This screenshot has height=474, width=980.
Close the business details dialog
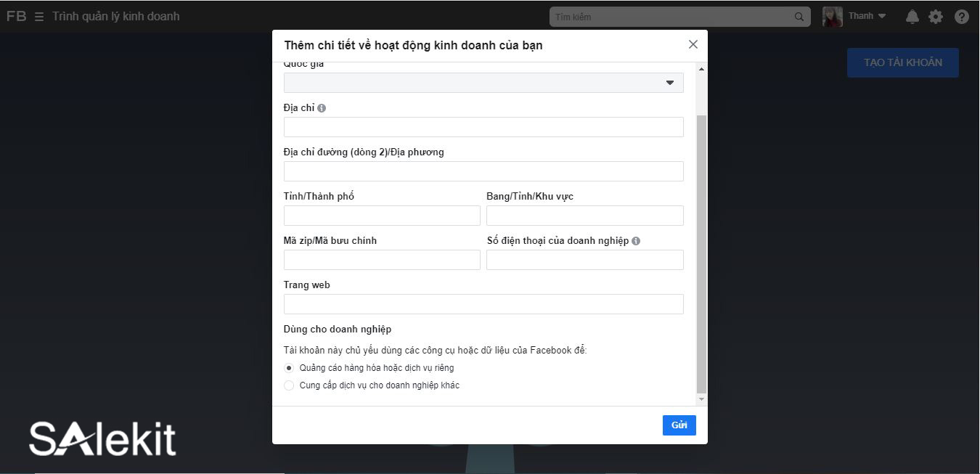(x=693, y=44)
